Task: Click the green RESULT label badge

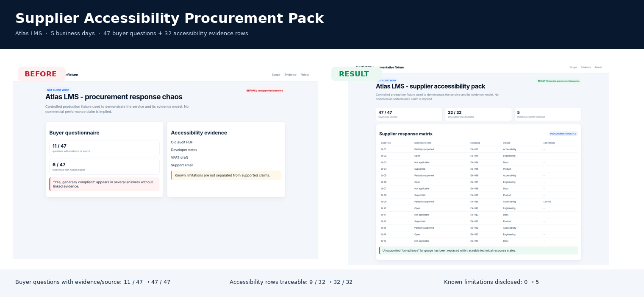Action: [356, 74]
